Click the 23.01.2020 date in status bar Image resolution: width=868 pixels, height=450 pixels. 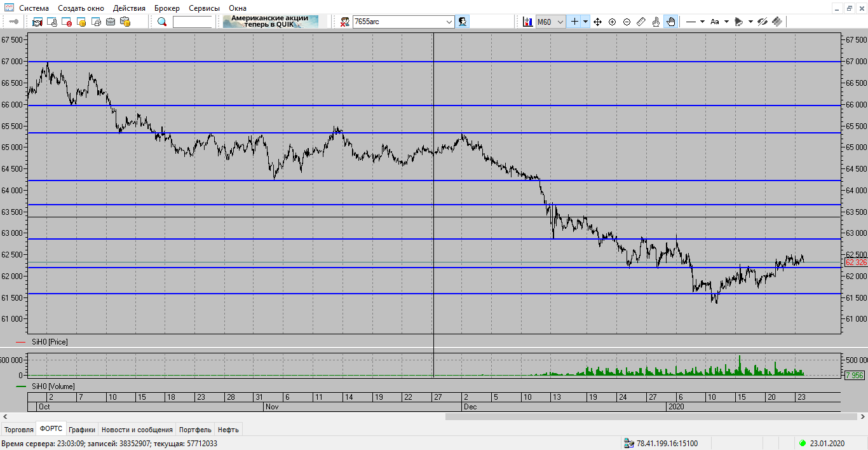pyautogui.click(x=827, y=444)
